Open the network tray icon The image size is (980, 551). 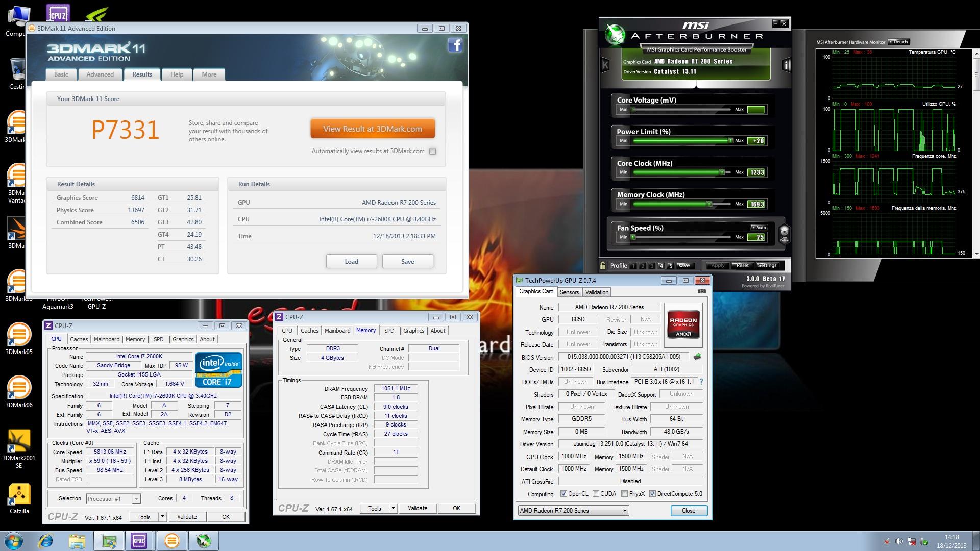912,541
